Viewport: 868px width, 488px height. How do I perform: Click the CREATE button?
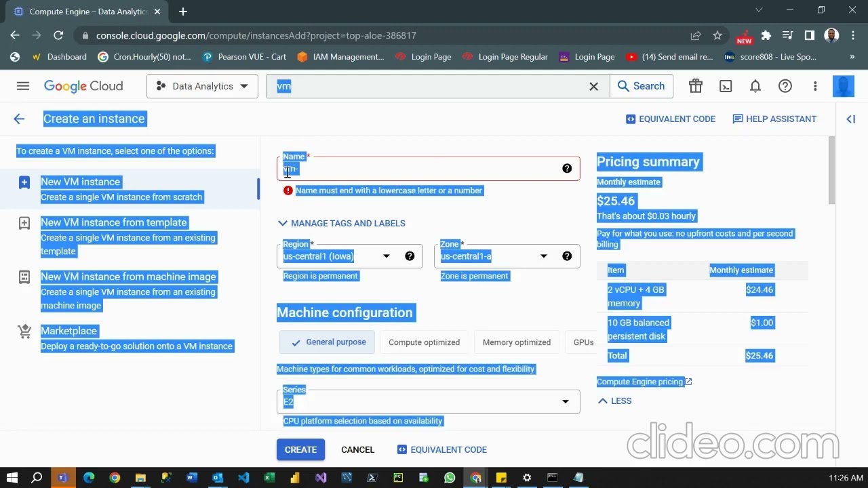[300, 449]
